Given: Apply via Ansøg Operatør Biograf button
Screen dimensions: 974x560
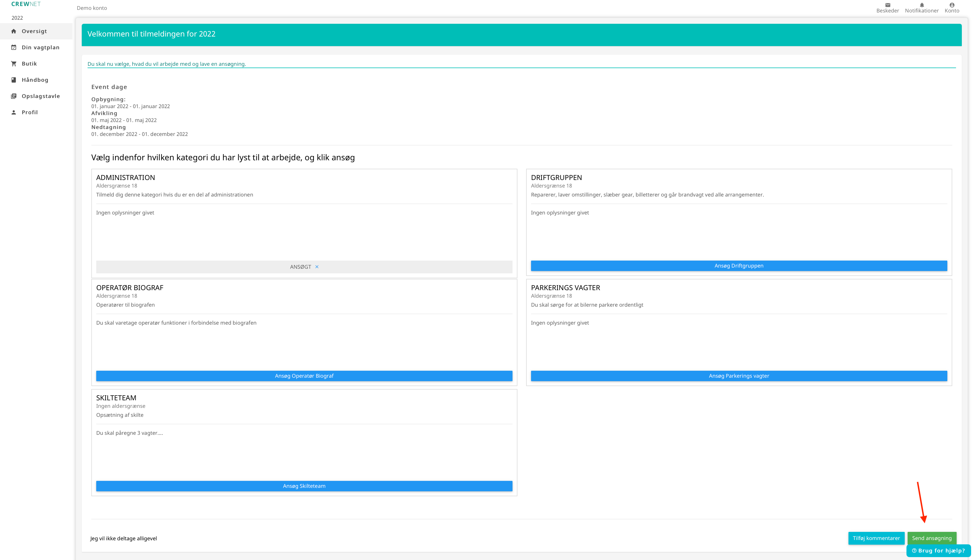Looking at the screenshot, I should 304,376.
